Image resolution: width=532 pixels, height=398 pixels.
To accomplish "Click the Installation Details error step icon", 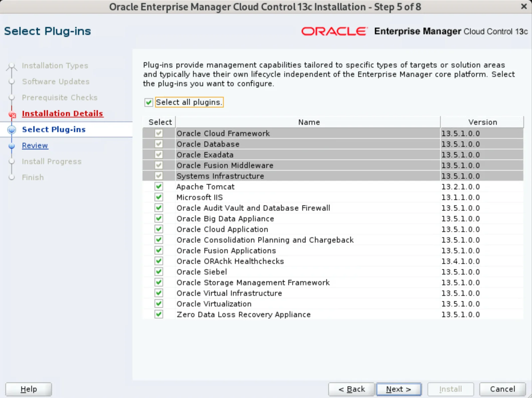I will (12, 114).
